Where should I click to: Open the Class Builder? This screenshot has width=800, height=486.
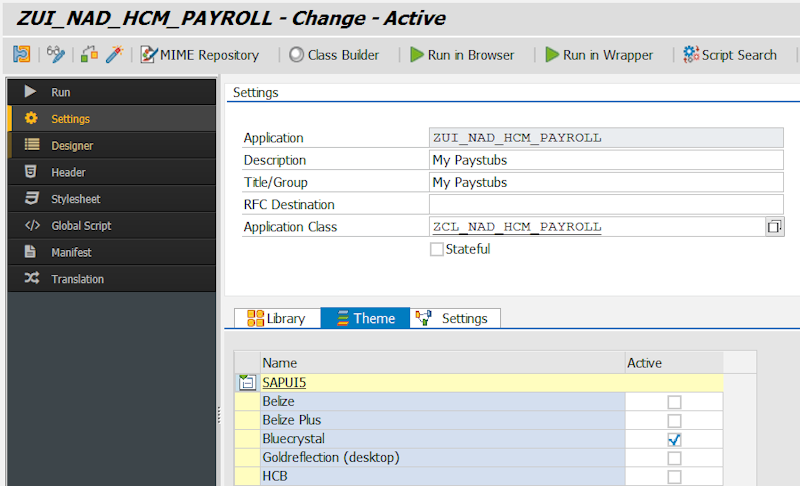tap(334, 55)
